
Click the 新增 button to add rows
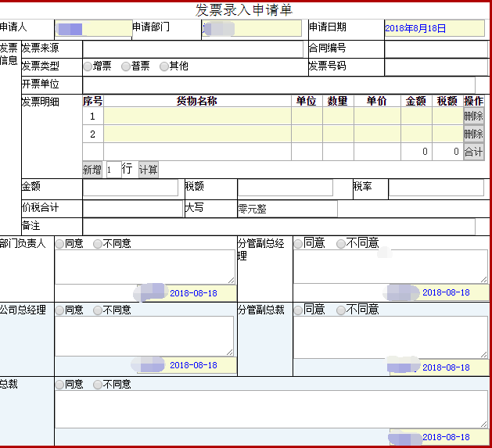click(x=92, y=170)
